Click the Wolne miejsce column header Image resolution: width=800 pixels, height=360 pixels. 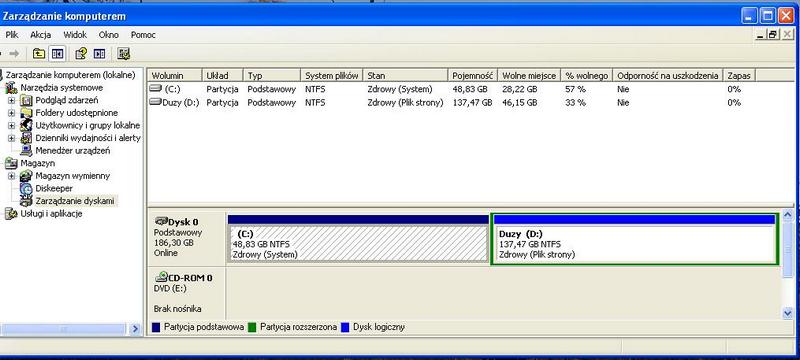pos(529,75)
